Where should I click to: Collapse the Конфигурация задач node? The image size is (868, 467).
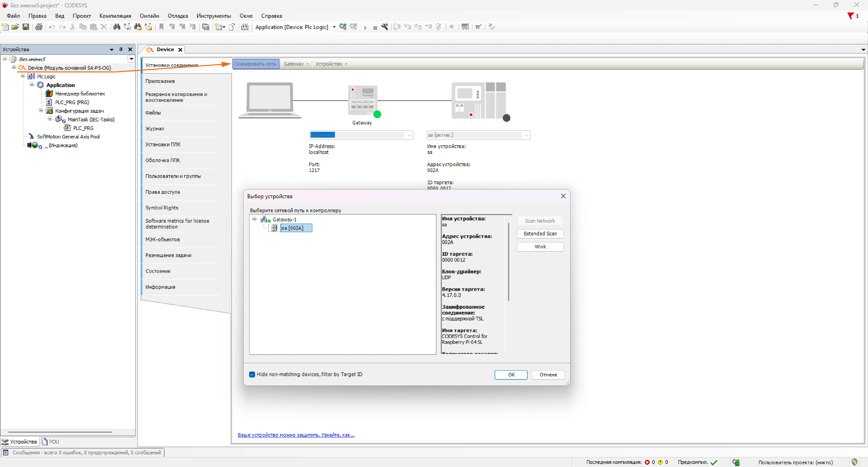pos(41,110)
